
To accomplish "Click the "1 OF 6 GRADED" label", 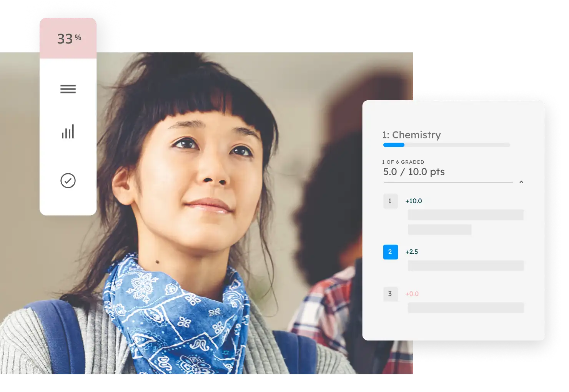I will coord(403,162).
